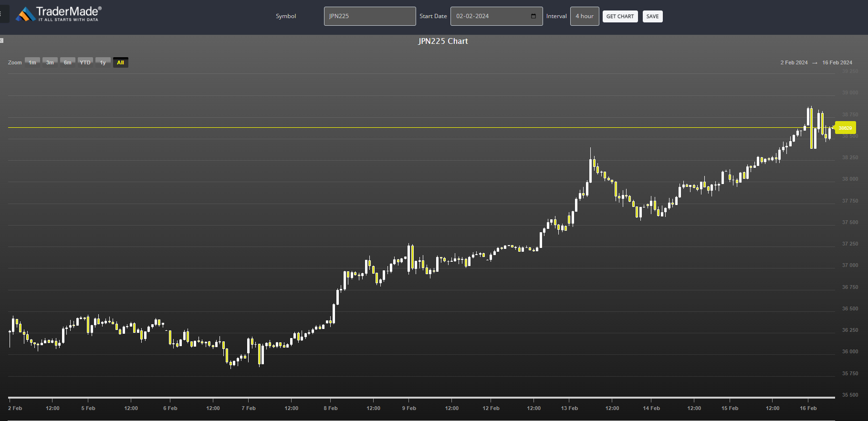This screenshot has width=868, height=421.
Task: Click the 12 Feb date axis label
Action: pyautogui.click(x=491, y=408)
